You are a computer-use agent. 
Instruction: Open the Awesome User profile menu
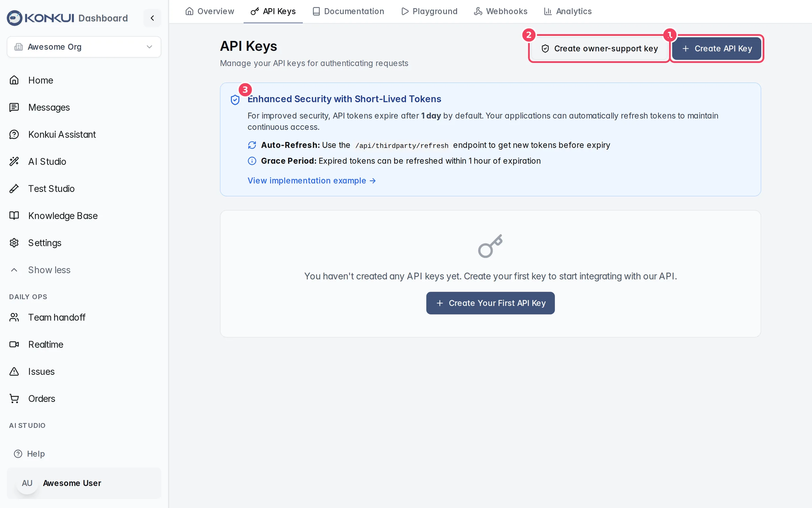click(x=84, y=483)
